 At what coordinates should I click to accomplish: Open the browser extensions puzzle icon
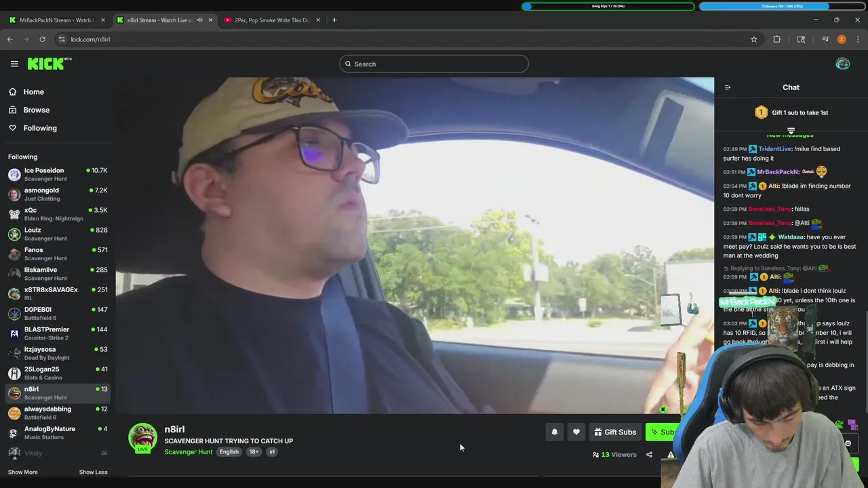point(777,39)
